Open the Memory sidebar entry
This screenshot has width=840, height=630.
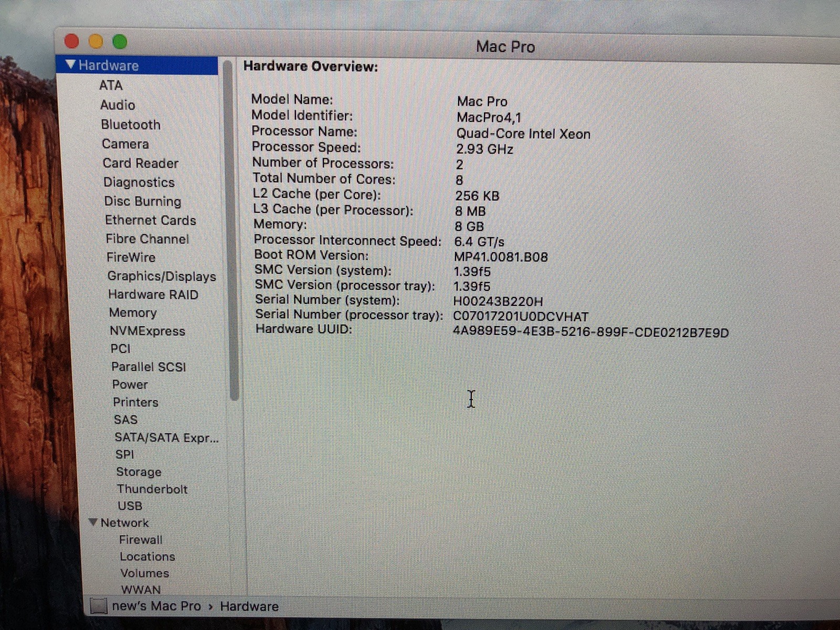click(133, 313)
